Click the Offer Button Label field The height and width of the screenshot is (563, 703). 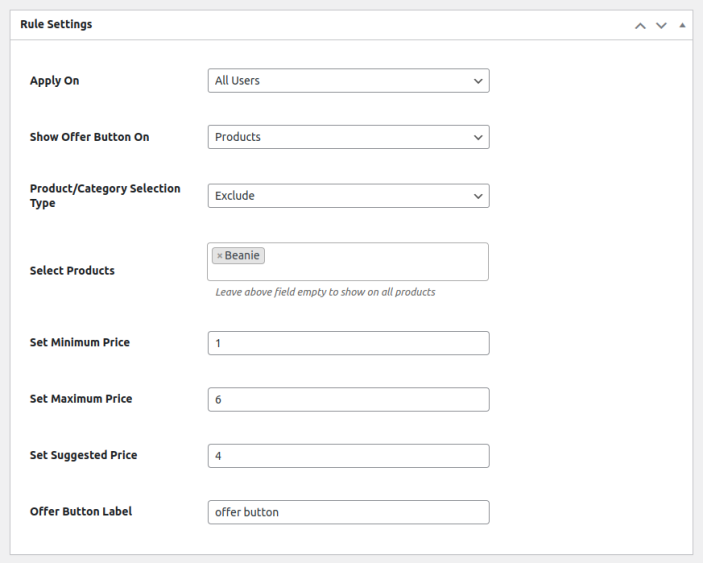(348, 512)
